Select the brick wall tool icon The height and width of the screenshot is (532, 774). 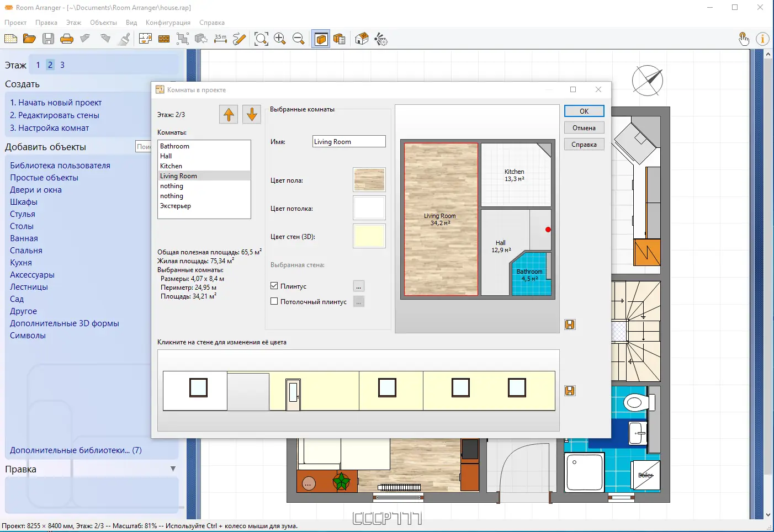[x=164, y=39]
